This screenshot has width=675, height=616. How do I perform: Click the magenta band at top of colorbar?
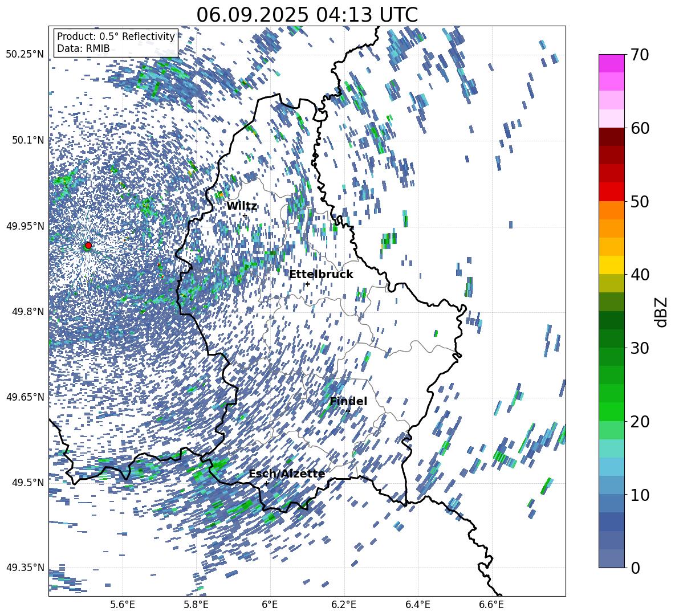click(611, 63)
